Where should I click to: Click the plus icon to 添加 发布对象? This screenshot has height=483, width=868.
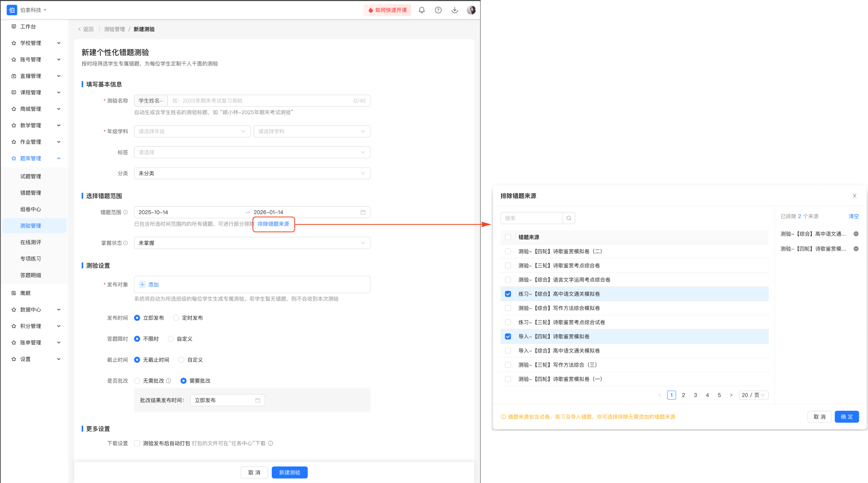point(143,285)
